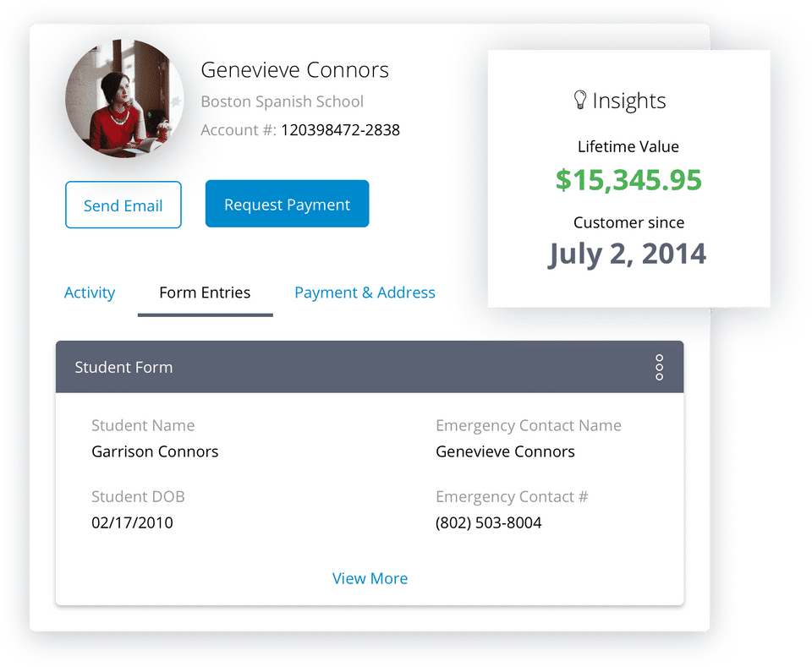Click the emergency phone number (802) 503-8004
The height and width of the screenshot is (667, 812).
pyautogui.click(x=488, y=522)
